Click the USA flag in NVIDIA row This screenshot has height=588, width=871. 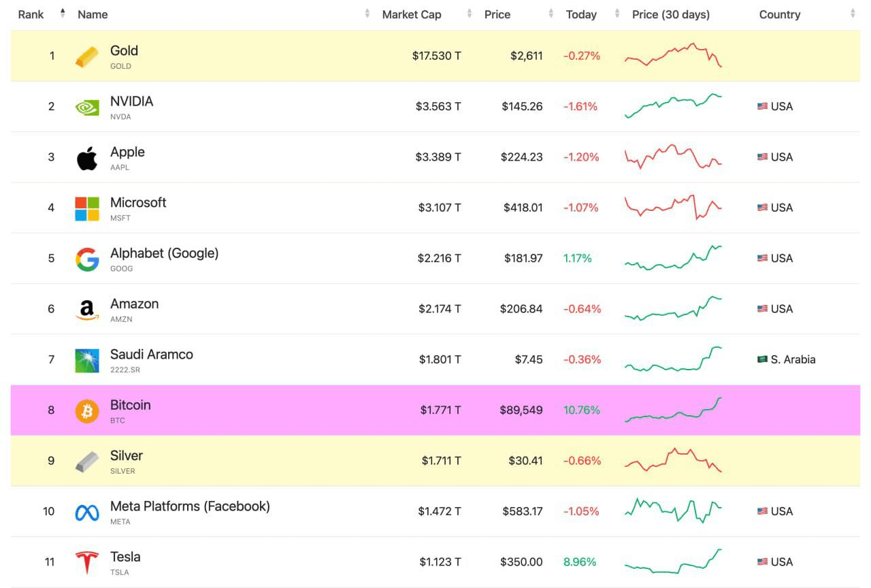tap(763, 106)
